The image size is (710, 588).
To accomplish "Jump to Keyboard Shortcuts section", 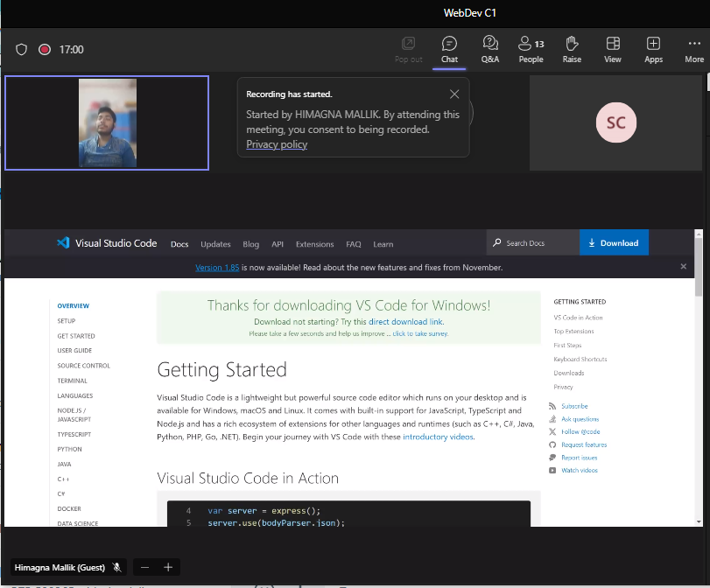I will pyautogui.click(x=580, y=360).
